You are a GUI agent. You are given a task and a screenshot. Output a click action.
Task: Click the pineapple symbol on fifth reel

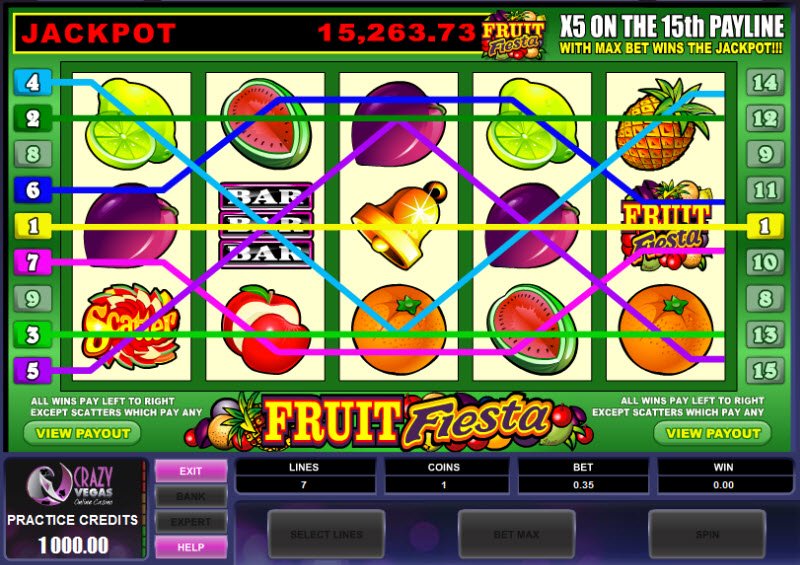click(x=663, y=125)
